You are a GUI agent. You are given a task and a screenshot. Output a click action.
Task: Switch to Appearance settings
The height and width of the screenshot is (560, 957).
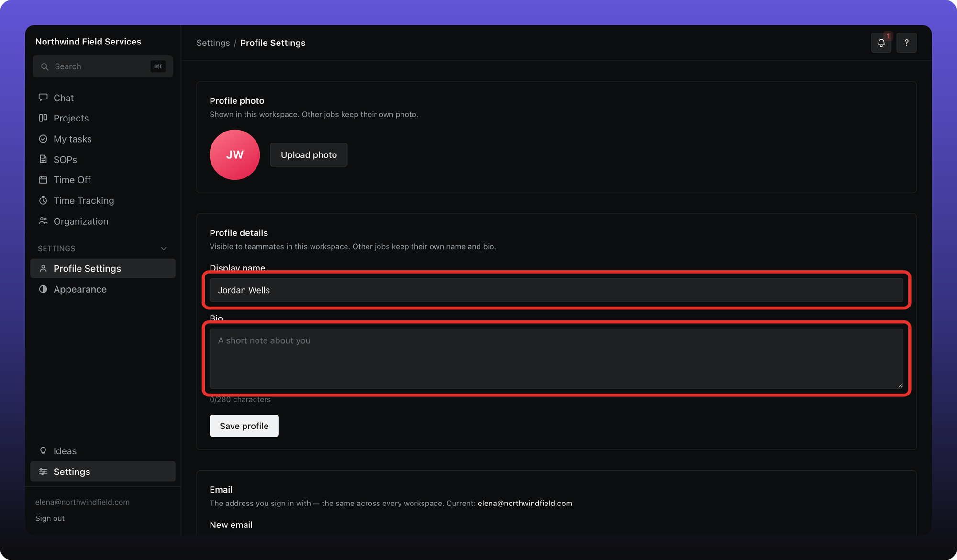coord(103,289)
